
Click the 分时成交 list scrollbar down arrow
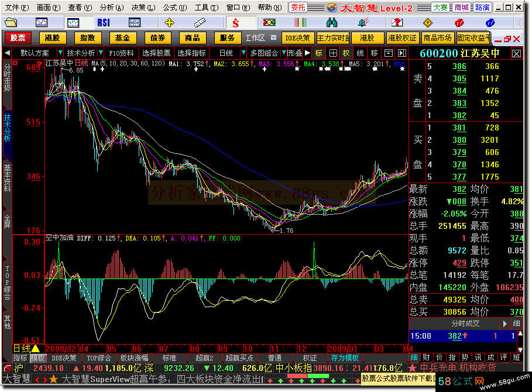point(520,349)
